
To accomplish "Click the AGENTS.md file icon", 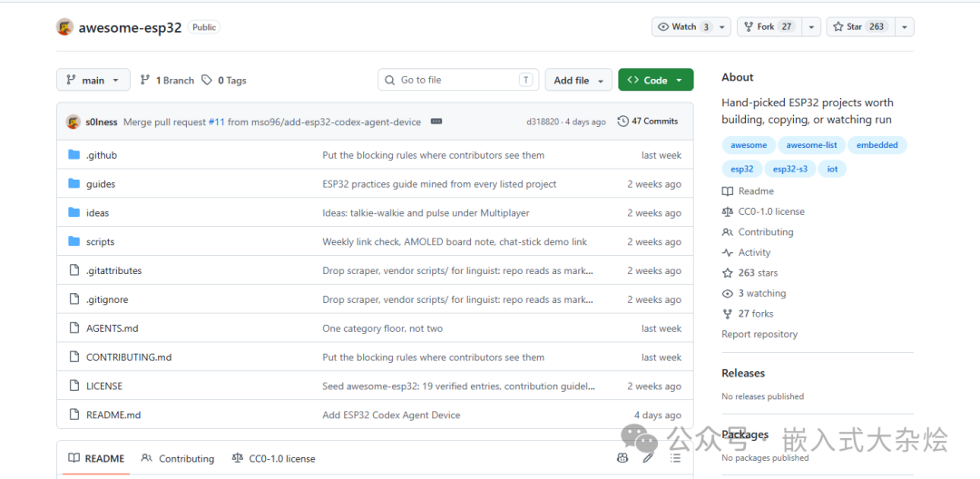I will click(x=74, y=327).
